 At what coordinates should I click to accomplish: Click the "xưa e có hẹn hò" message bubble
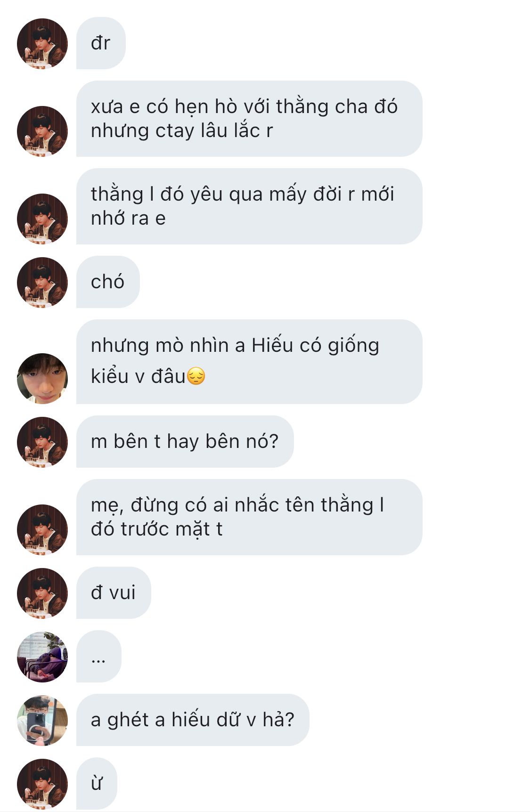[249, 119]
